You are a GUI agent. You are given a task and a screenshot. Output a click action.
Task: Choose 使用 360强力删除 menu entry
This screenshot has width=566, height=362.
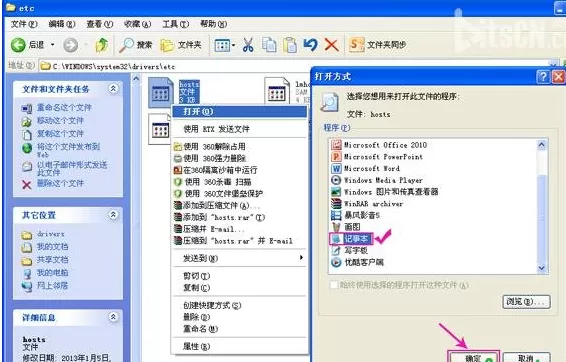click(x=240, y=158)
